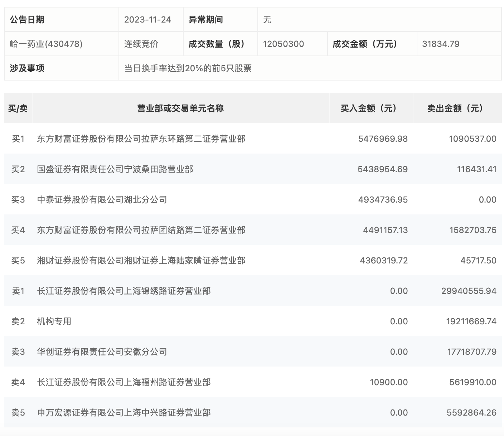Click the 买5 row label
The width and height of the screenshot is (504, 436).
point(18,261)
